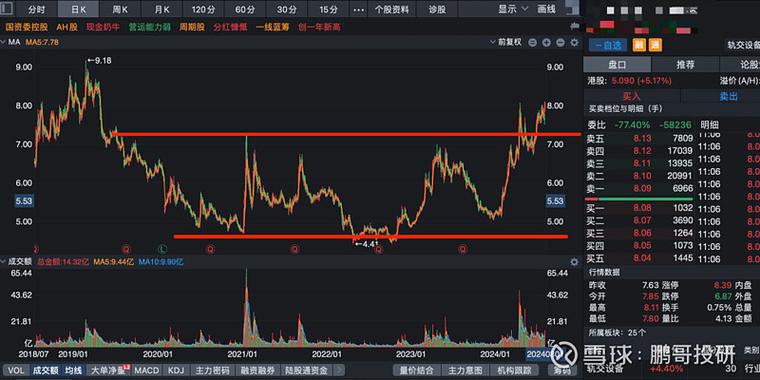Switch to the 15分 period
760x380 pixels.
(x=329, y=9)
